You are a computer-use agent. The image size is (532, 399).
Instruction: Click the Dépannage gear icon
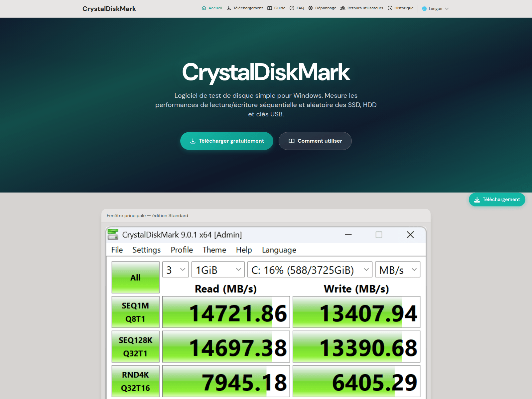pos(311,8)
